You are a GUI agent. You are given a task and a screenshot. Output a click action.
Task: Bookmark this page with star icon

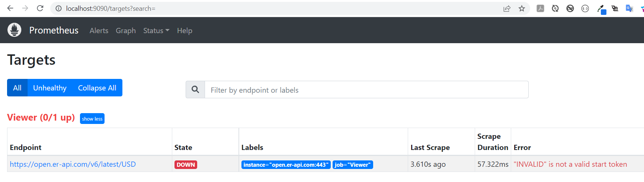522,9
